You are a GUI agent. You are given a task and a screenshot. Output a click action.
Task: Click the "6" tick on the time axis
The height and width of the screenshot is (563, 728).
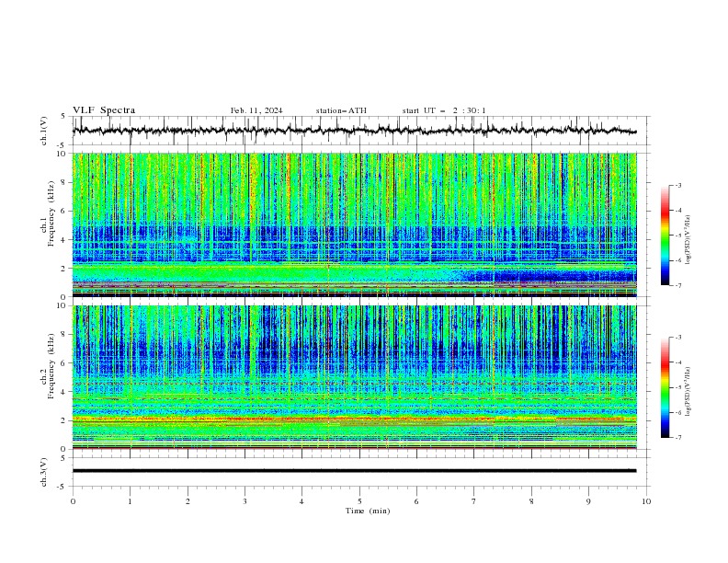click(416, 501)
